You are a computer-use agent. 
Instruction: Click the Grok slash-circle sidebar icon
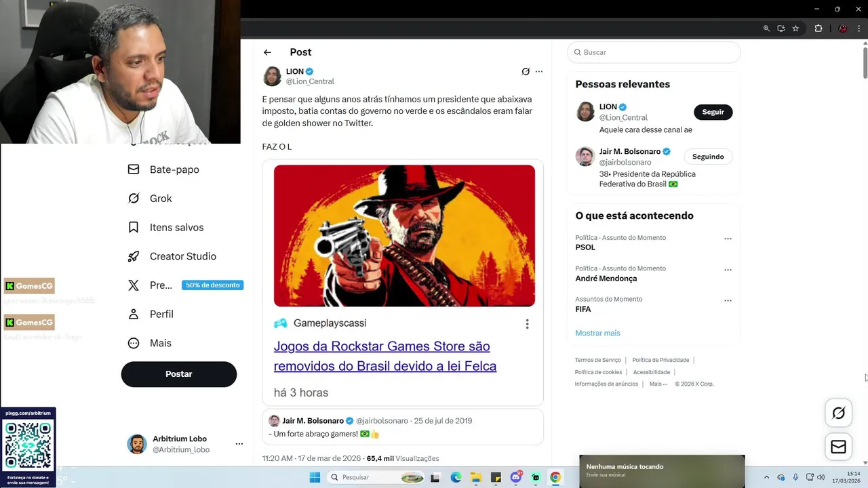tap(134, 199)
